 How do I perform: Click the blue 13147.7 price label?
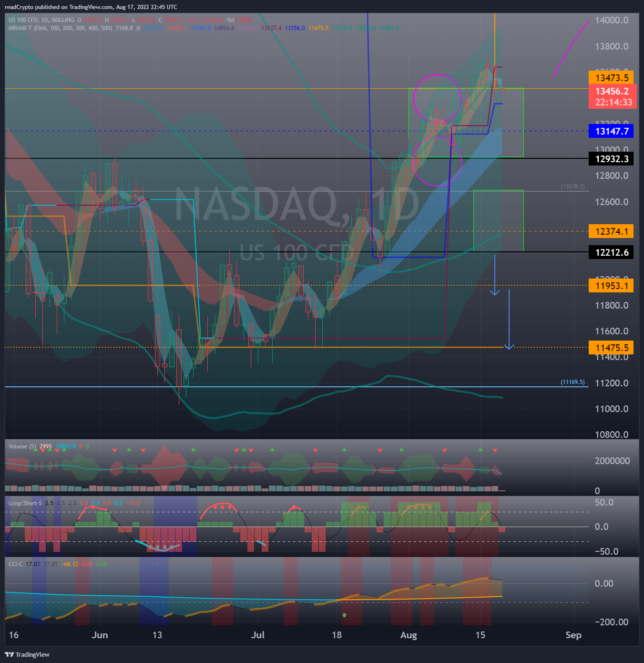[x=611, y=131]
